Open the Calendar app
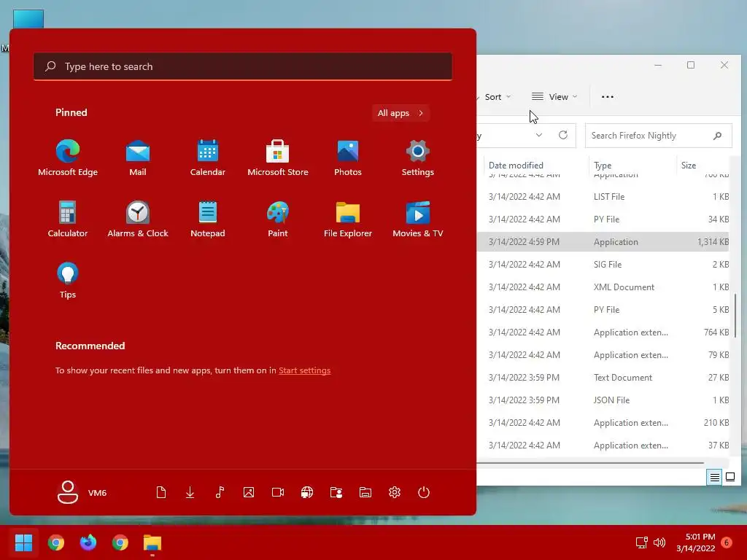The image size is (747, 560). (208, 158)
